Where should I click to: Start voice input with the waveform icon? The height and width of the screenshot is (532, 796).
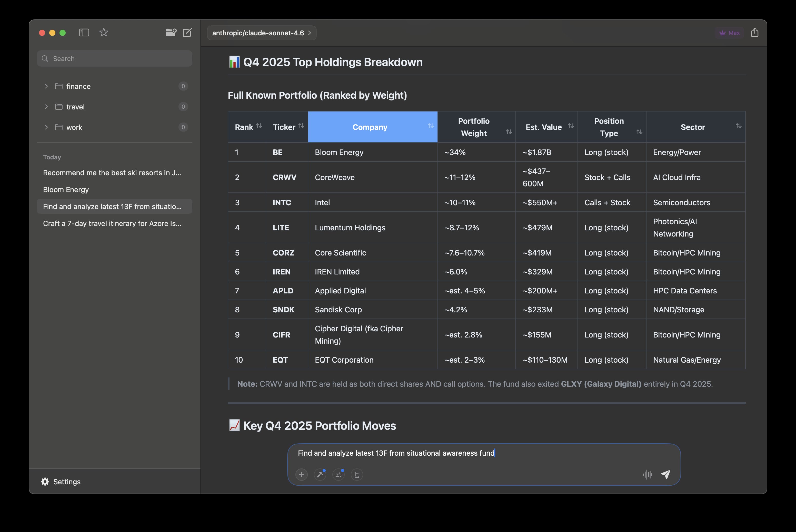(647, 475)
